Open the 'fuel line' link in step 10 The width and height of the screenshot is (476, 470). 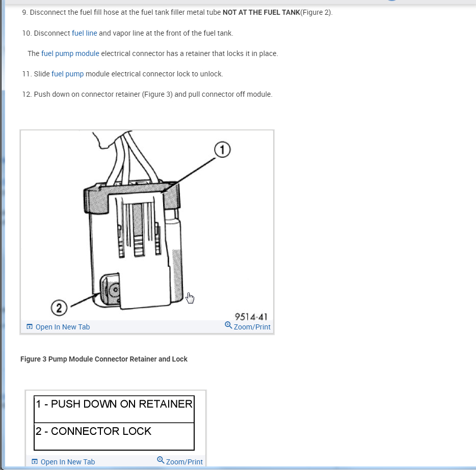point(85,33)
